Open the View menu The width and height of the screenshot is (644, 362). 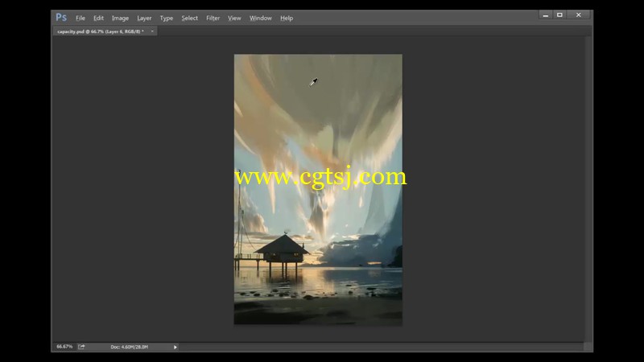click(234, 18)
